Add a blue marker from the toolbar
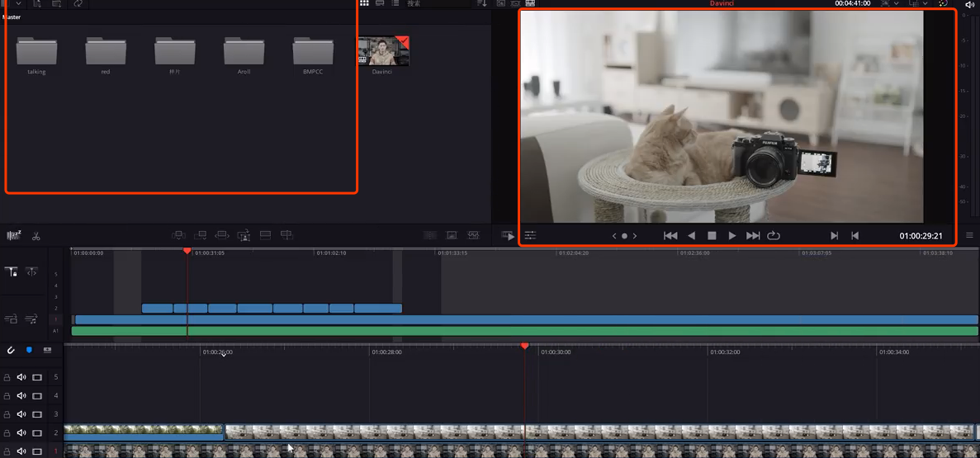 29,350
